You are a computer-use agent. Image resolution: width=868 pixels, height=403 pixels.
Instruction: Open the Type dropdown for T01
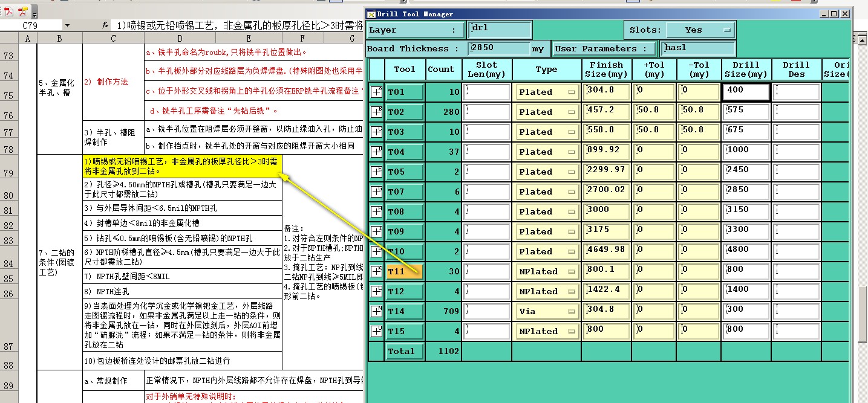547,92
